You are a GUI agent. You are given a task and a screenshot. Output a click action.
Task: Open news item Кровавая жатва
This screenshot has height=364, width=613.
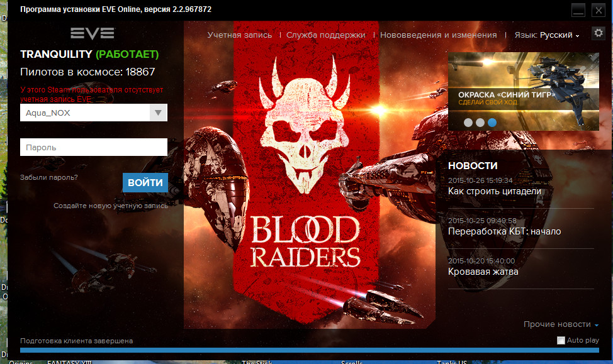coord(483,272)
